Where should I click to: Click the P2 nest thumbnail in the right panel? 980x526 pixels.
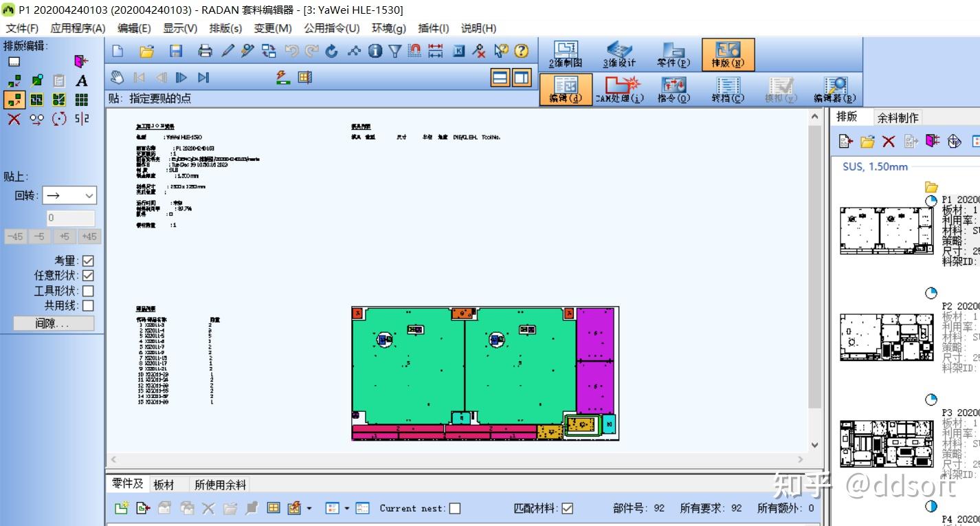pyautogui.click(x=887, y=337)
